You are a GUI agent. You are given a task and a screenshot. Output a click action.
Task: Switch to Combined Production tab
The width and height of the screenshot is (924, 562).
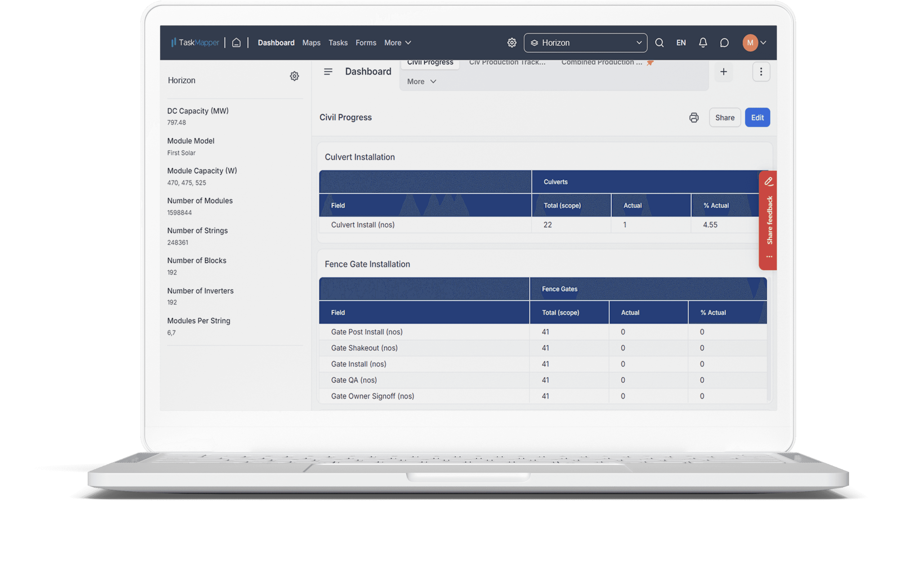[x=602, y=63]
